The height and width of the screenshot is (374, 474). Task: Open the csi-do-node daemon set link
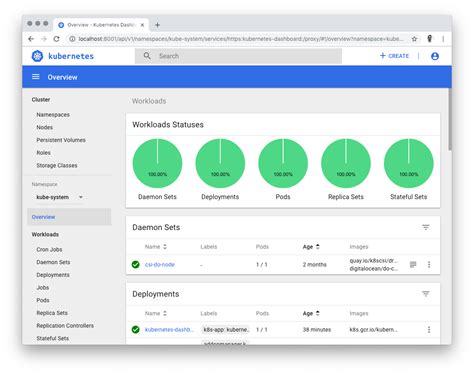pos(160,265)
